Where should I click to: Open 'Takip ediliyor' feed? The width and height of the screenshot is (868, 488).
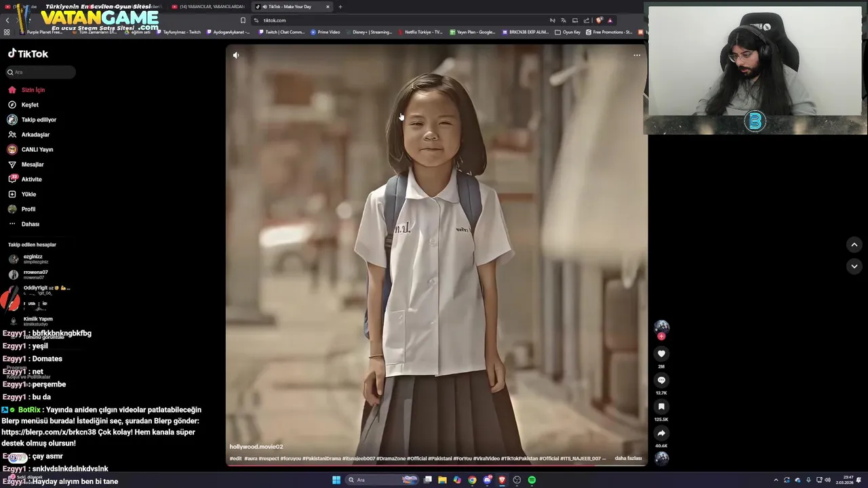point(32,119)
